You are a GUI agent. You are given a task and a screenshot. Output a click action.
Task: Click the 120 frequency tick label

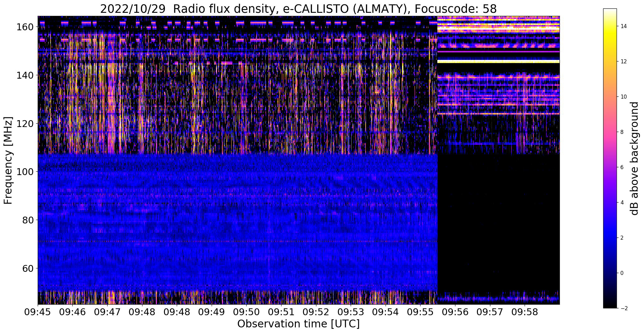(x=25, y=124)
